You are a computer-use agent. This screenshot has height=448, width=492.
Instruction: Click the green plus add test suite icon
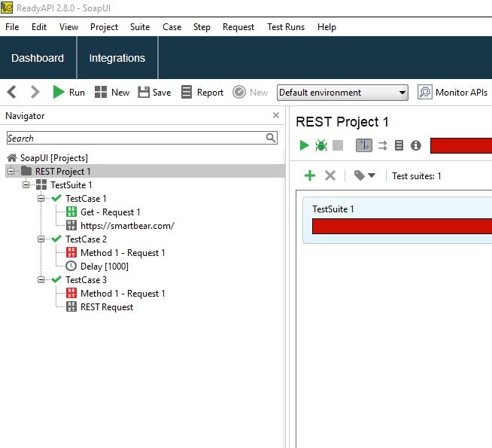[x=310, y=175]
